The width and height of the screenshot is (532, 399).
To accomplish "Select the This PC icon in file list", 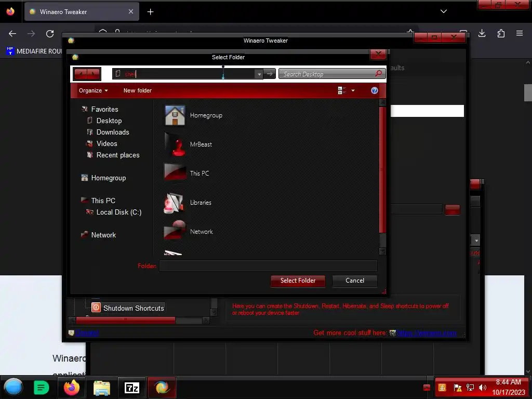I will 175,173.
